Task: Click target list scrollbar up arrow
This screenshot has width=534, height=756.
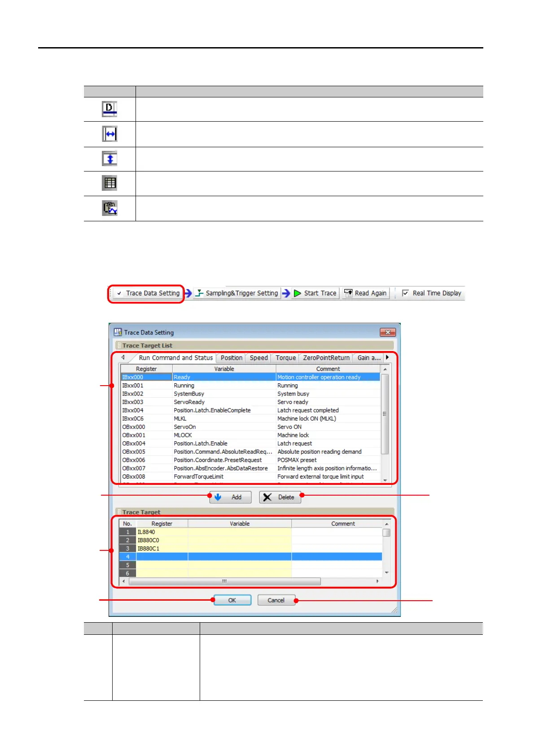Action: coord(385,369)
